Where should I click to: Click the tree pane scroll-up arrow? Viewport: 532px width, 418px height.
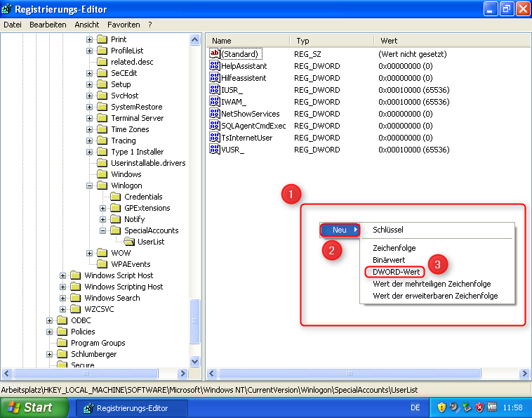coord(194,40)
